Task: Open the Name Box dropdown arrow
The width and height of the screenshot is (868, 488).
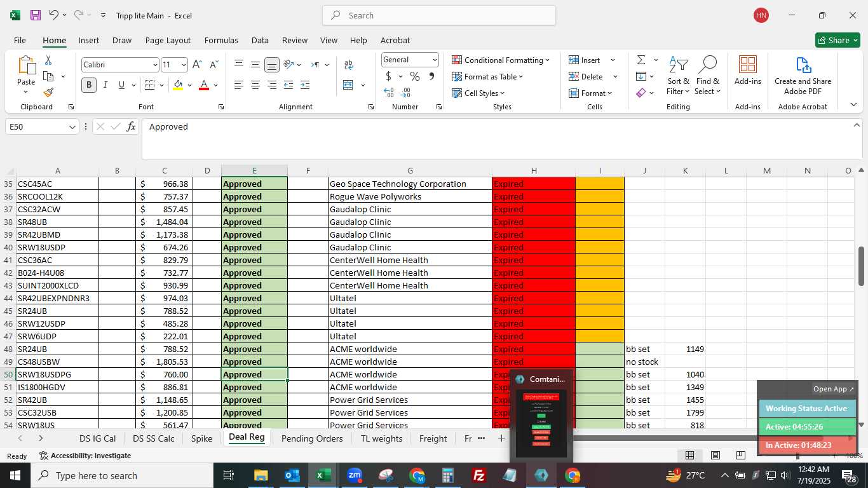Action: pyautogui.click(x=72, y=127)
